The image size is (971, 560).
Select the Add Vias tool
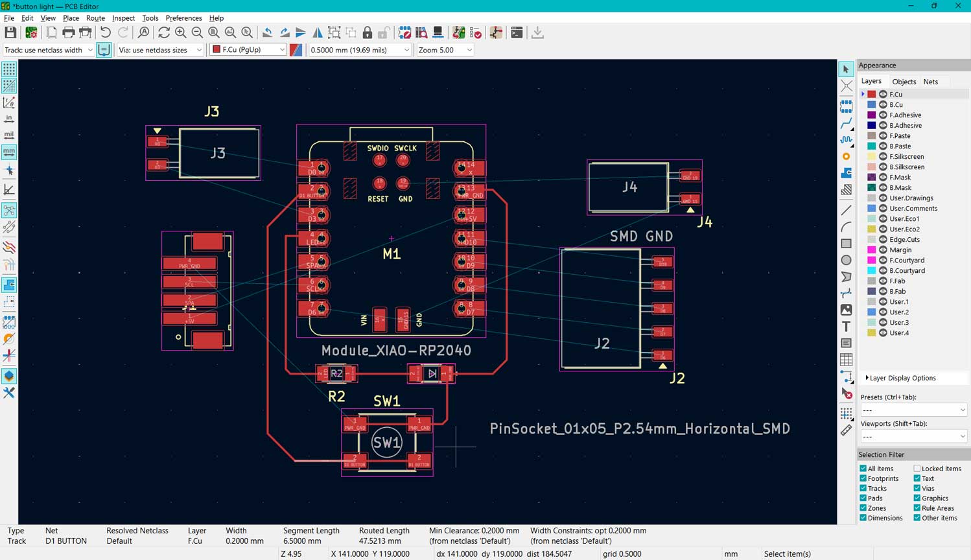(846, 156)
